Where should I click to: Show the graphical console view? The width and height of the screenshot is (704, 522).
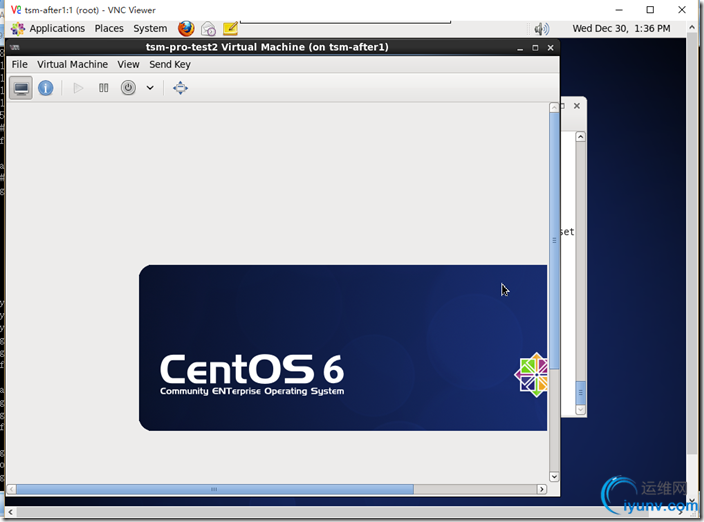click(21, 88)
